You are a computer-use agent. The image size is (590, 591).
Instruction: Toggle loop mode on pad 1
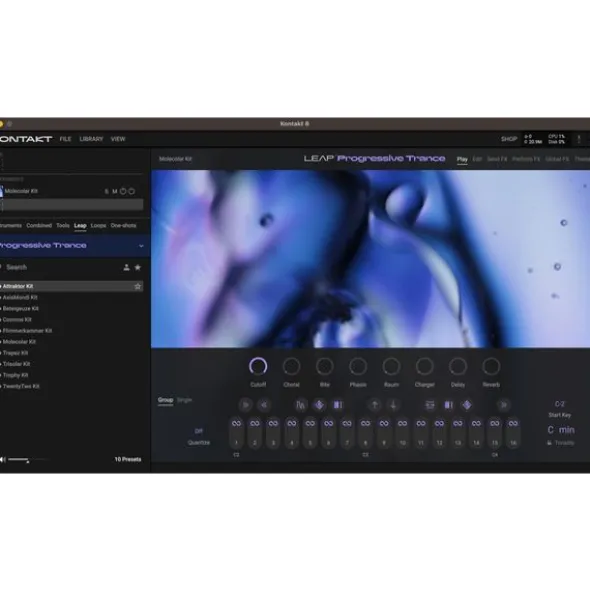236,423
